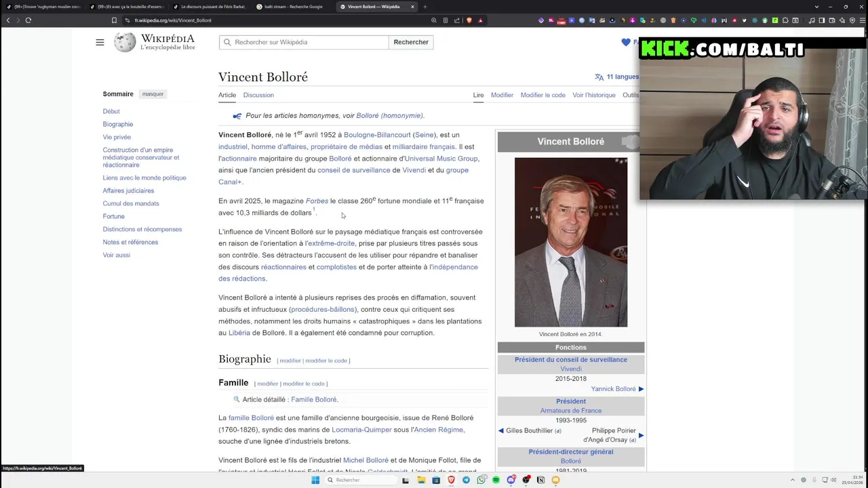Open the Modifier le code tab
The image size is (868, 488).
[x=542, y=95]
